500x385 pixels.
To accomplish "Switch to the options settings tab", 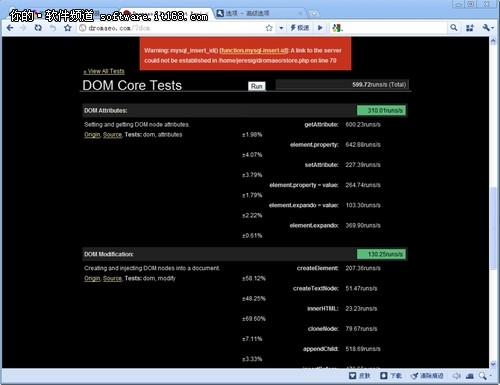I will point(258,13).
